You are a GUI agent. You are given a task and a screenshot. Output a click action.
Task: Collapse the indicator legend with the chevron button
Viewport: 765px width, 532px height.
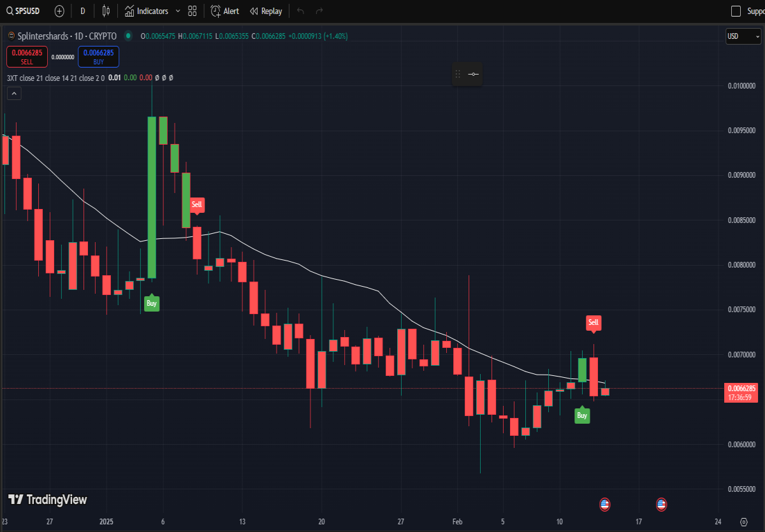tap(14, 93)
